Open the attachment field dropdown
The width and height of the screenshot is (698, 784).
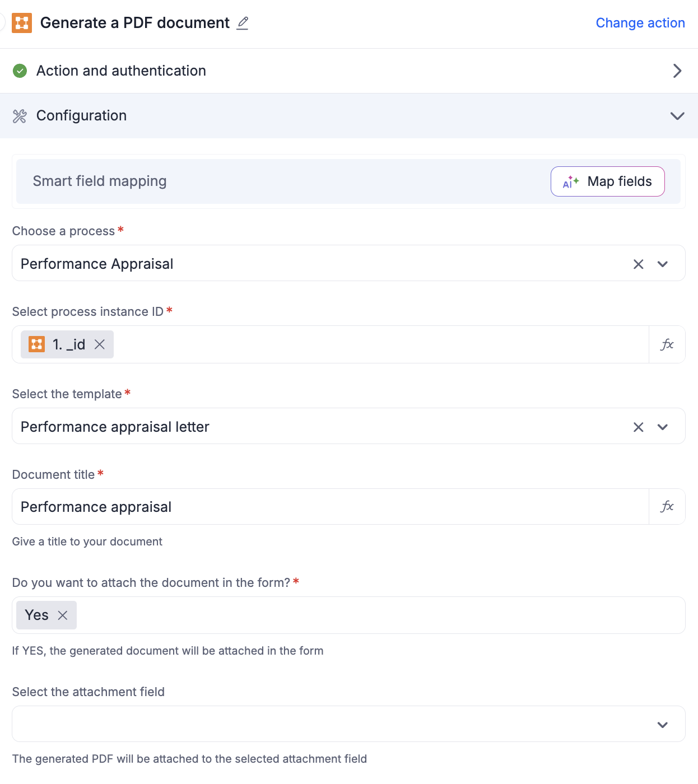(663, 725)
